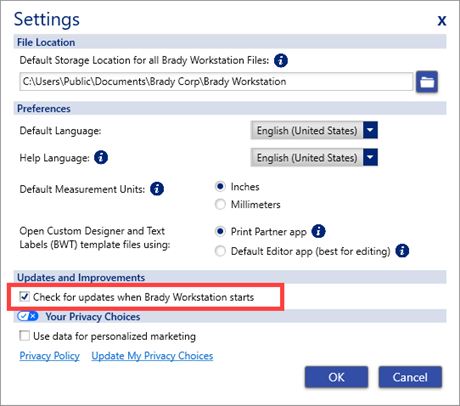Click the info icon next to Print Partner app
Screen dimensions: 460x406
[x=318, y=231]
